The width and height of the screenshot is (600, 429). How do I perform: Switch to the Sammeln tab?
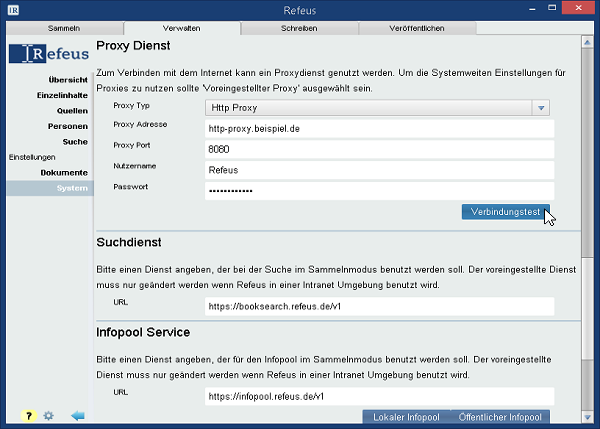64,29
